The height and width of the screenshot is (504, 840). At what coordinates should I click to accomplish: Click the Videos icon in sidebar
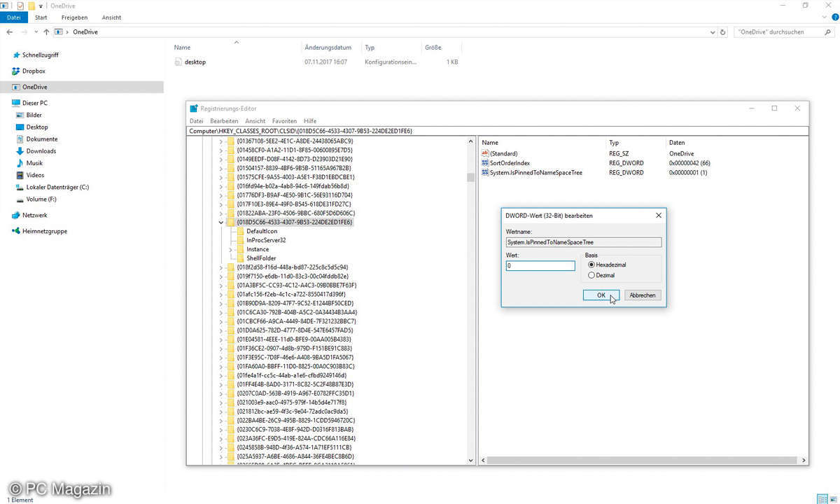coord(20,175)
